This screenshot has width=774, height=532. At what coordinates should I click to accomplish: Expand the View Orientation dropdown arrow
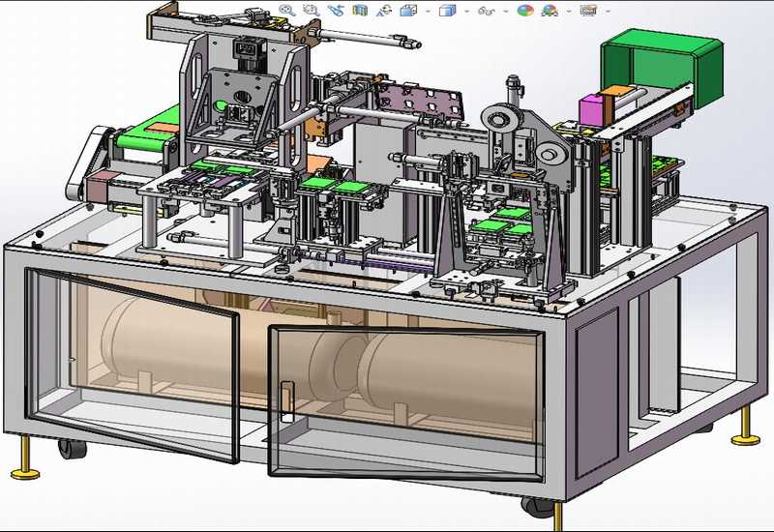tap(428, 11)
